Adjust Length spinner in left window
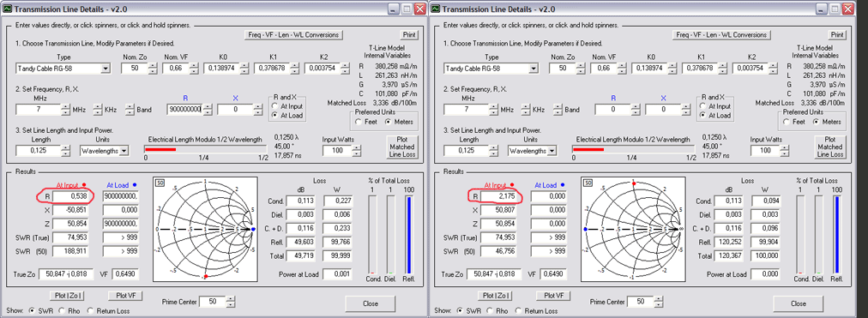This screenshot has width=868, height=318. tap(66, 150)
